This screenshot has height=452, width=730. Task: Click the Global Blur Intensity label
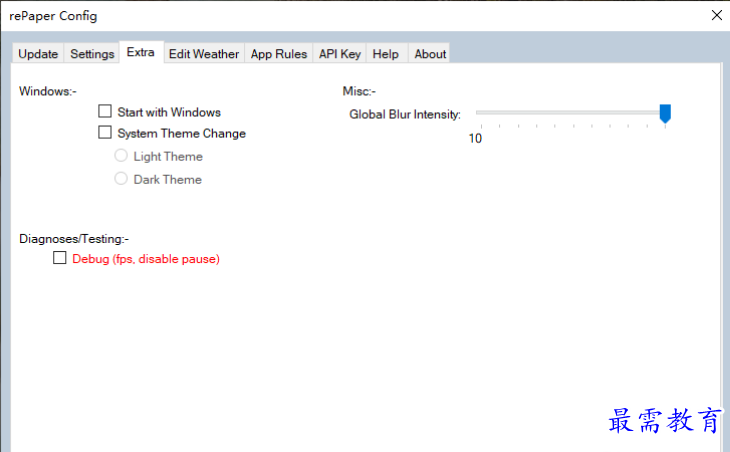(x=405, y=115)
